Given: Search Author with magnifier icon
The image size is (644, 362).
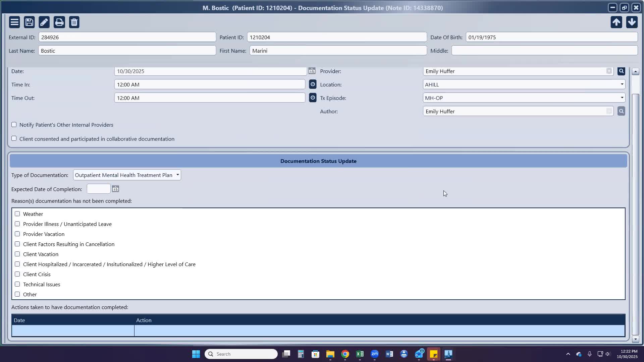Looking at the screenshot, I should (x=621, y=111).
